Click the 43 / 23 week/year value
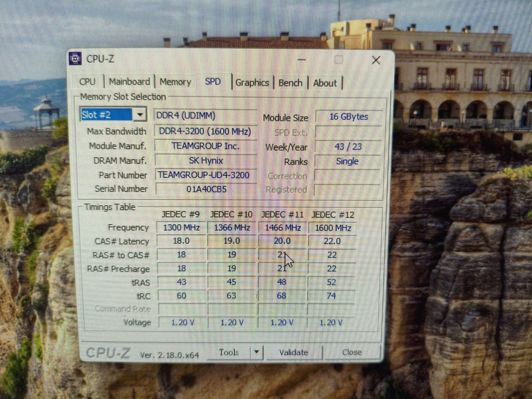This screenshot has width=532, height=399. click(348, 147)
